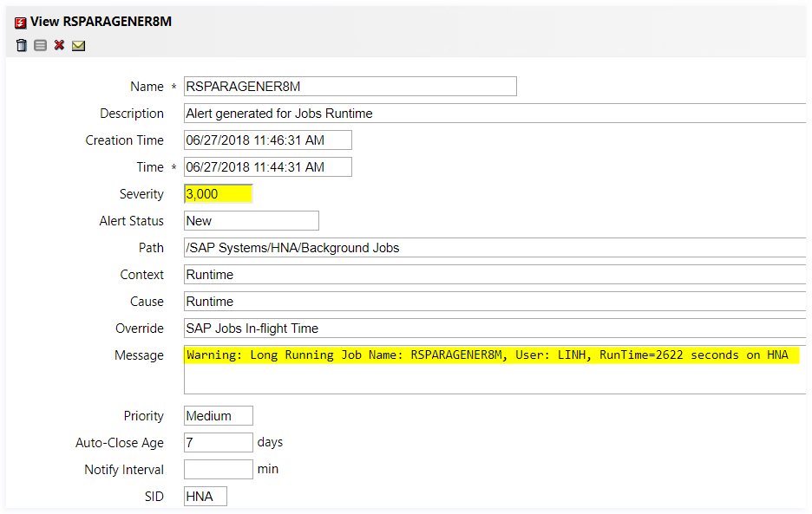Select the Name field RSPARAGENER8M
Viewport: 812px width, 514px height.
pyautogui.click(x=350, y=87)
